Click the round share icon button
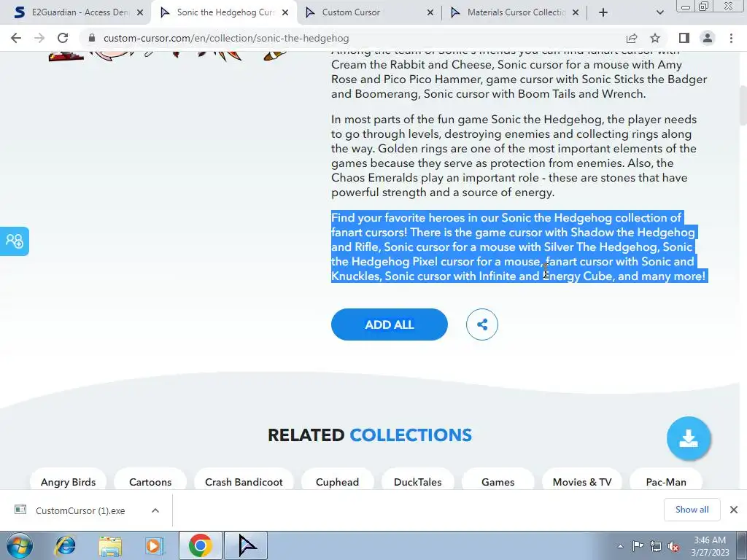The width and height of the screenshot is (747, 560). point(482,324)
